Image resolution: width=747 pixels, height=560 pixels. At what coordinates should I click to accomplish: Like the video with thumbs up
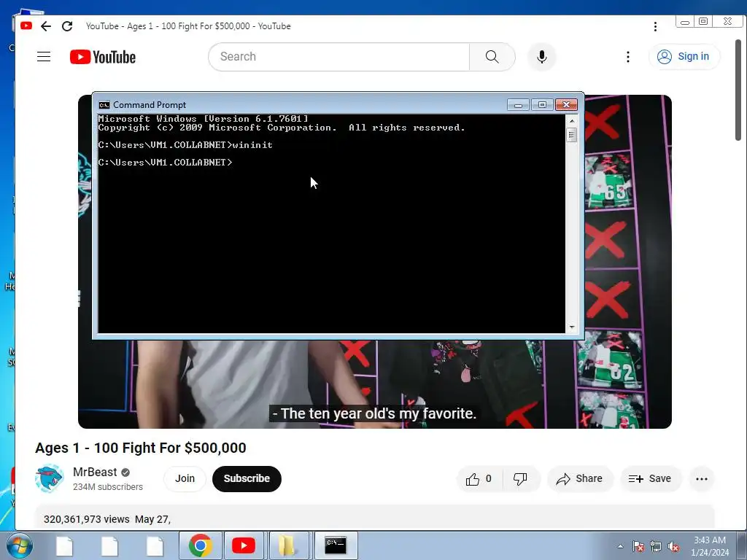coord(479,478)
